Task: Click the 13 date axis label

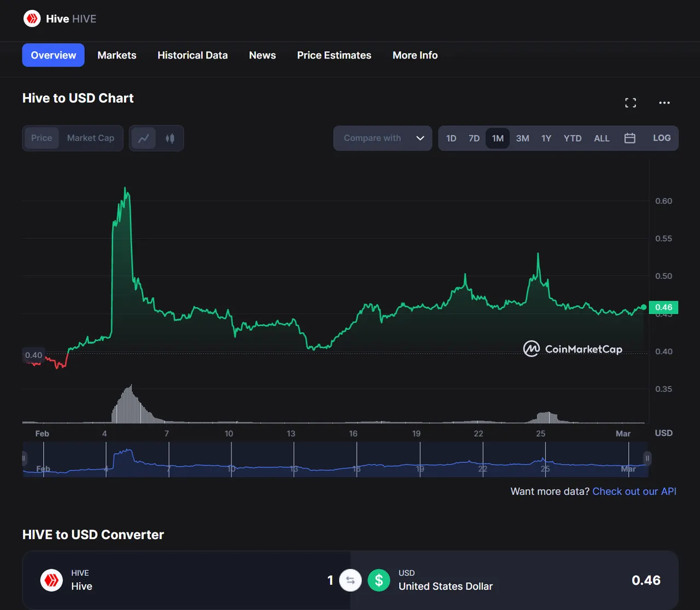Action: coord(291,433)
